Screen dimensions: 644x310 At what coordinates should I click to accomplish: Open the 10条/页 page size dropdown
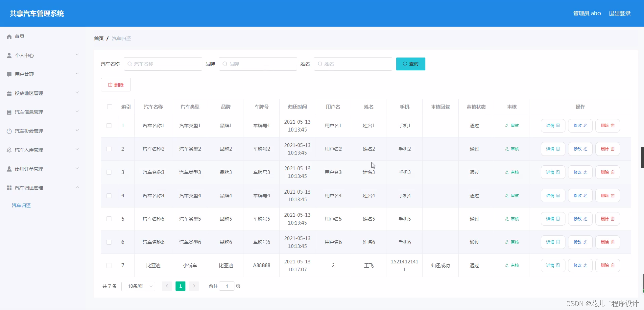[138, 286]
